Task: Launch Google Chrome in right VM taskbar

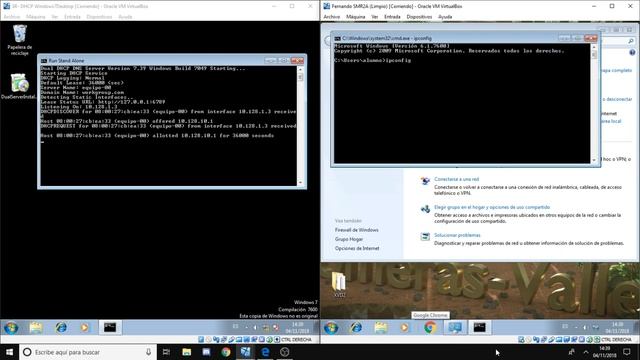Action: (430, 327)
